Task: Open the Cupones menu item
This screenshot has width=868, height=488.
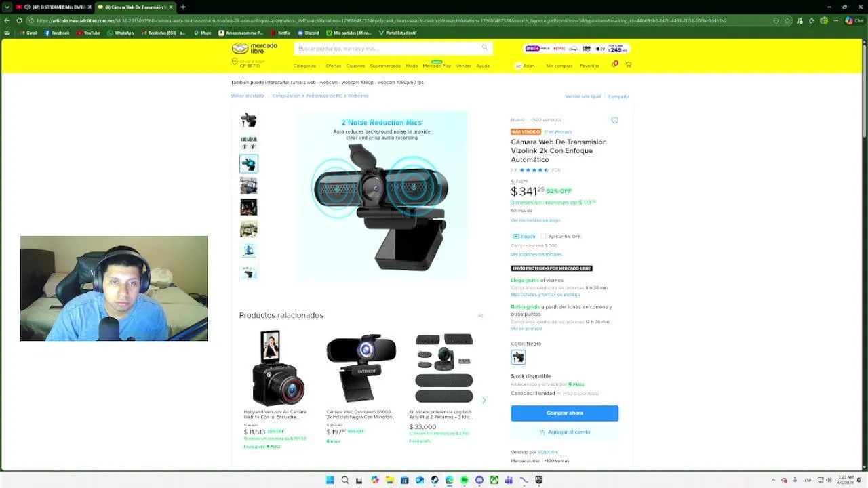Action: [355, 66]
